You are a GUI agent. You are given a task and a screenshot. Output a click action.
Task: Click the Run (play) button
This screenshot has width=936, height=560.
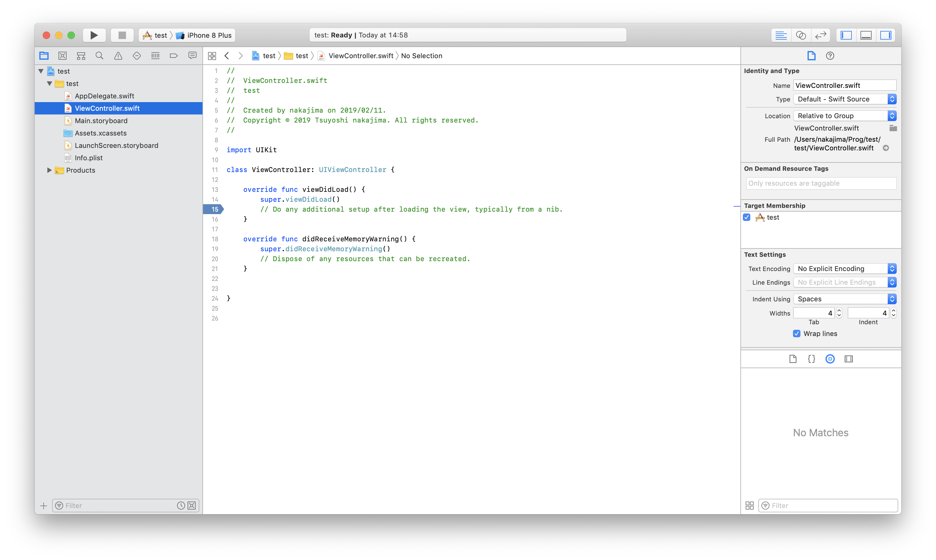coord(94,35)
